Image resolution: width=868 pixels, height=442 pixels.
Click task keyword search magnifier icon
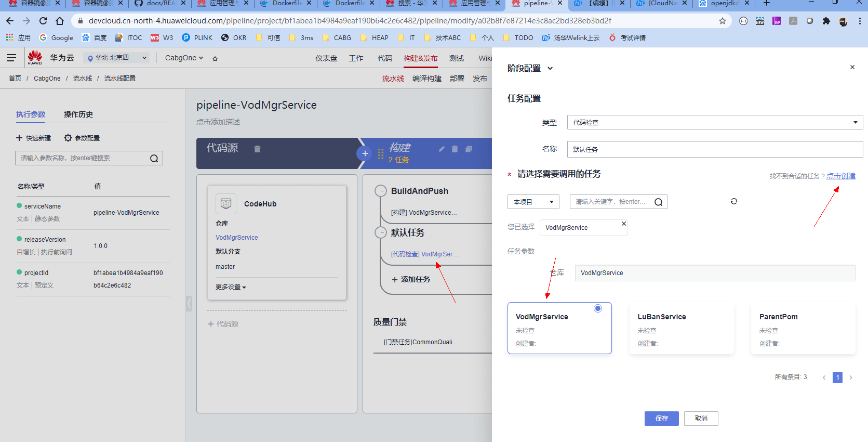[659, 202]
